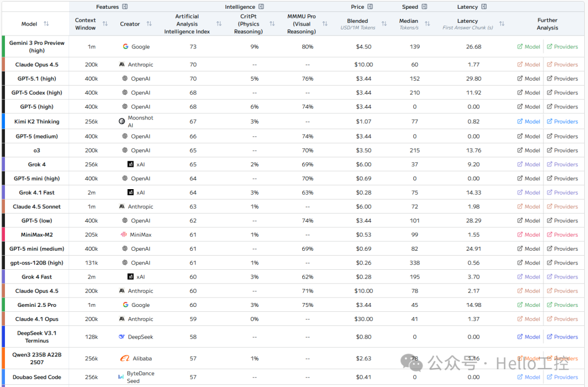The image size is (588, 387).
Task: Sort by Creator using arrow icon
Action: (x=149, y=23)
